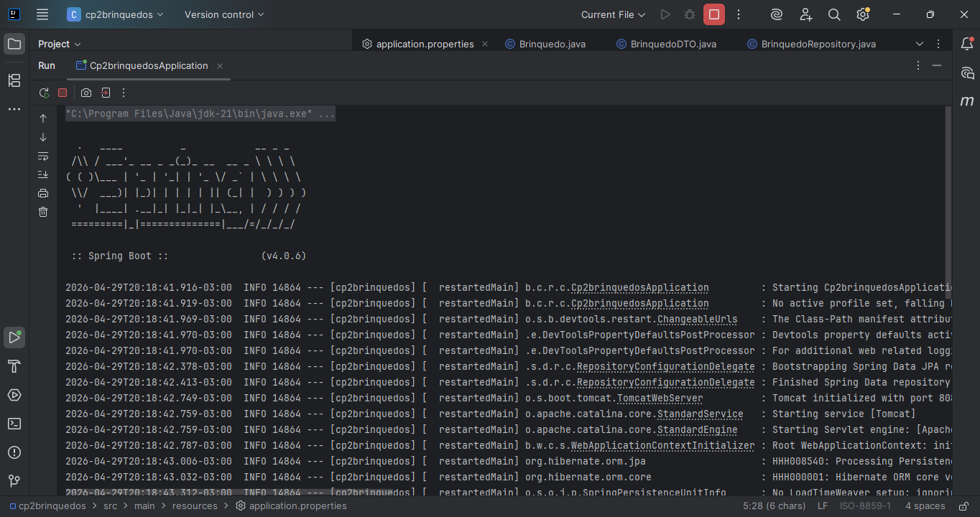Open the More Actions menu beside Stop
This screenshot has height=517, width=980.
pyautogui.click(x=739, y=14)
